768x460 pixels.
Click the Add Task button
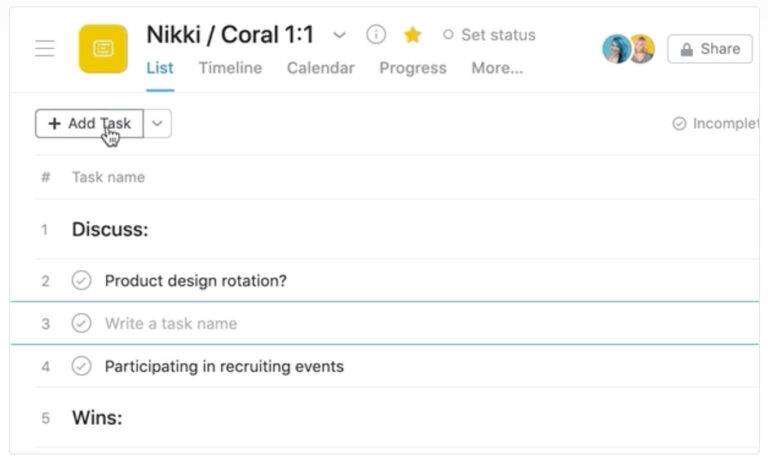tap(89, 124)
